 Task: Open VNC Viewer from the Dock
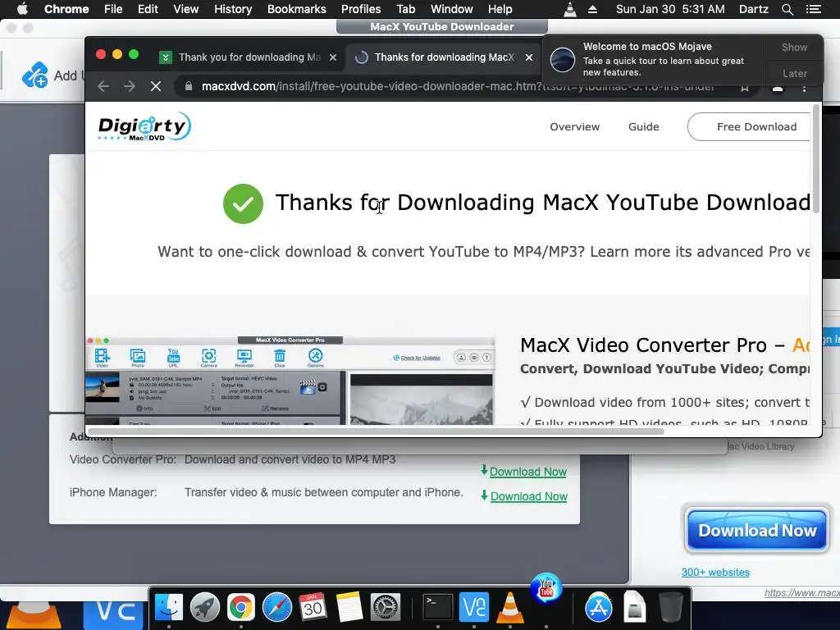point(474,608)
